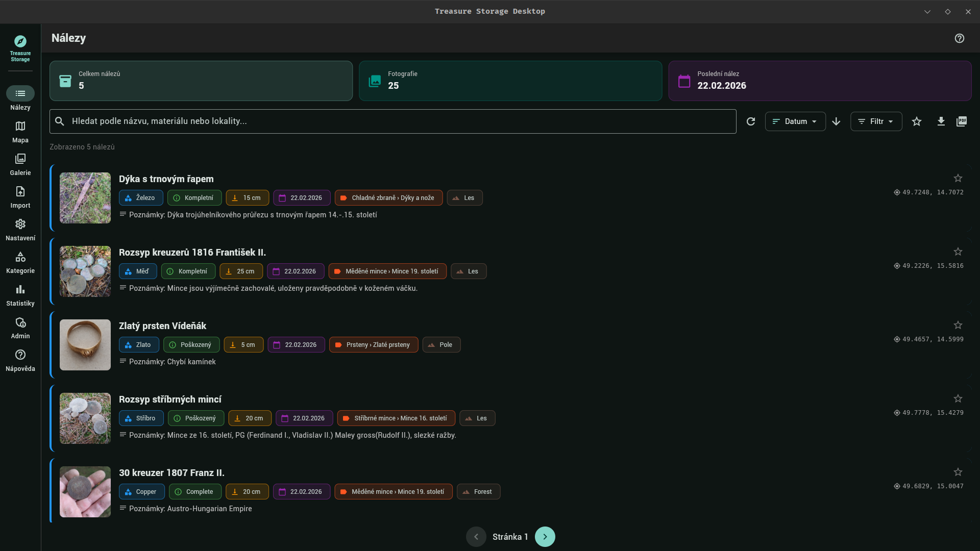Reverse sort order with the arrow button
Image resolution: width=980 pixels, height=551 pixels.
click(836, 121)
